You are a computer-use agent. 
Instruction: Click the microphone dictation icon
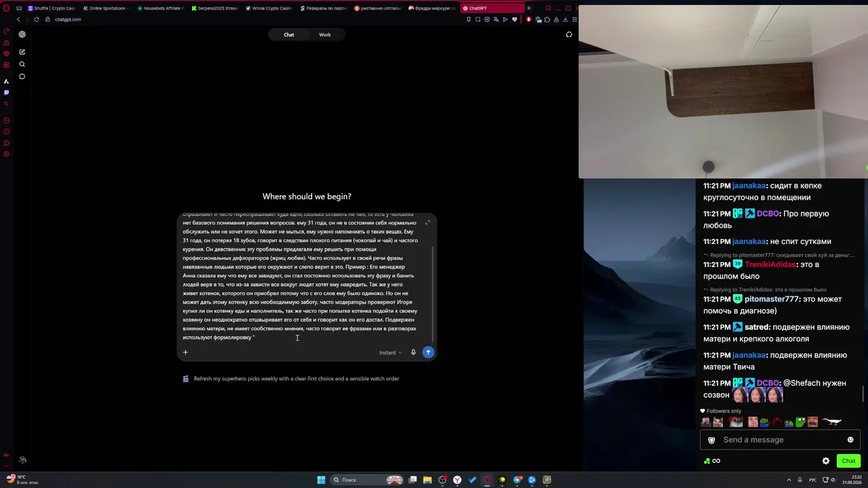pos(413,352)
